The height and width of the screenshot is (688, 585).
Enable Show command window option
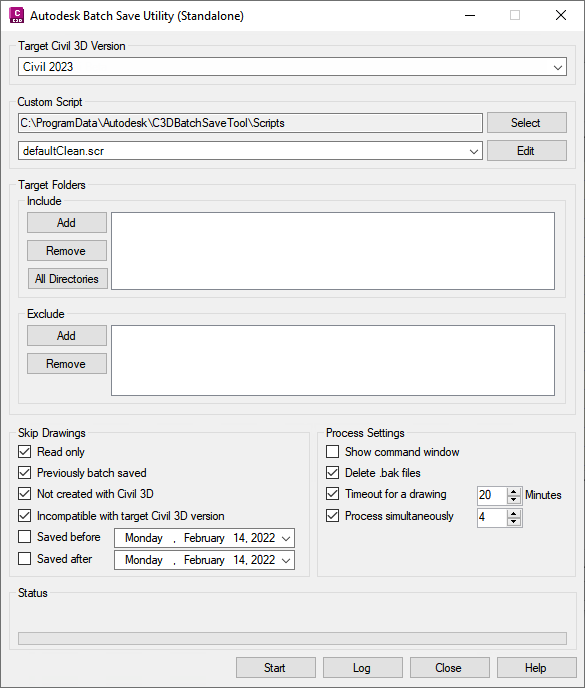click(x=333, y=452)
